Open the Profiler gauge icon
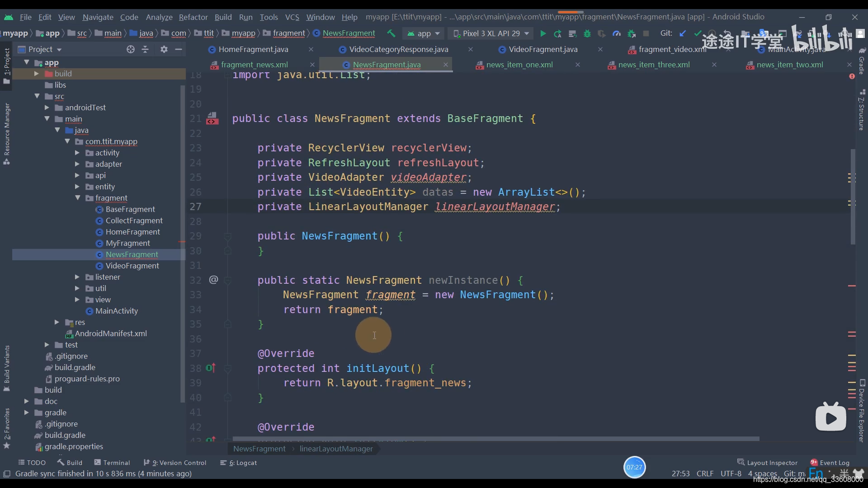This screenshot has width=868, height=488. coord(617,33)
